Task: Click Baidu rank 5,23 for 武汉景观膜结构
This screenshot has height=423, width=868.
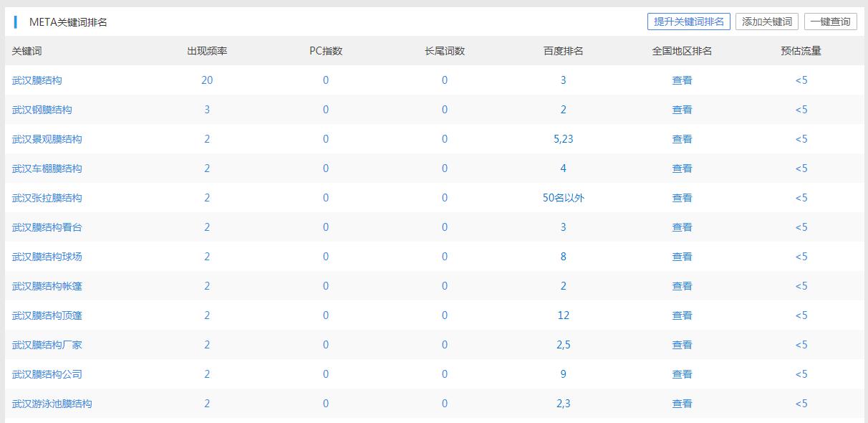Action: (x=563, y=139)
